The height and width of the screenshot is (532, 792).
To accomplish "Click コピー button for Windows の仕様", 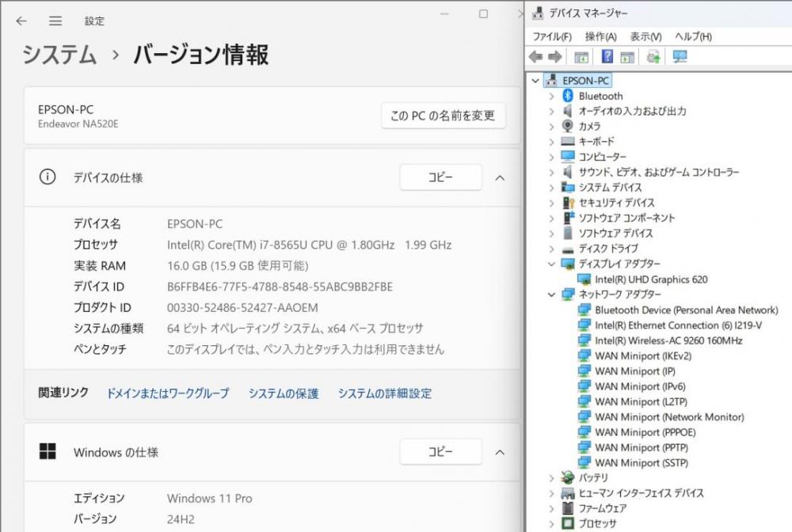I will (440, 452).
